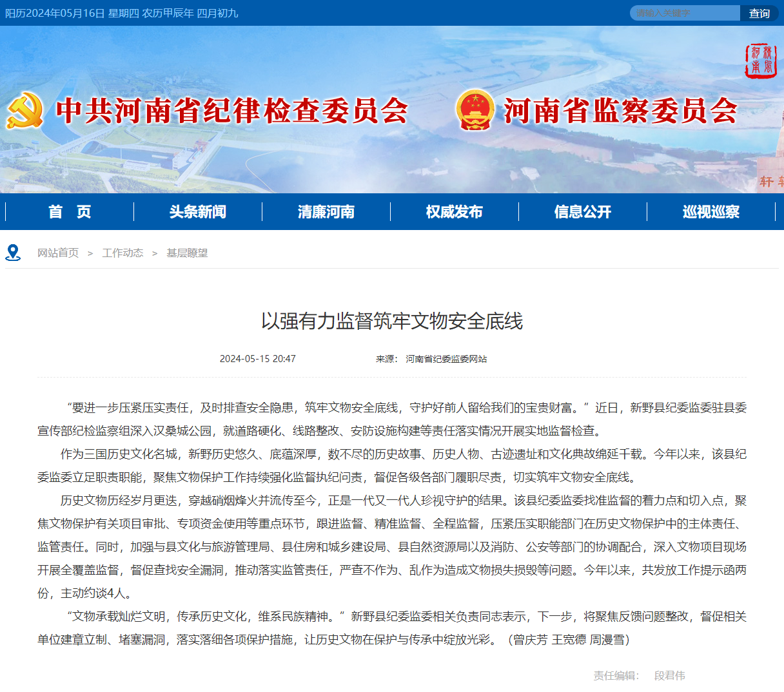Focus the keyword search input field
This screenshot has height=692, width=784.
tap(685, 13)
